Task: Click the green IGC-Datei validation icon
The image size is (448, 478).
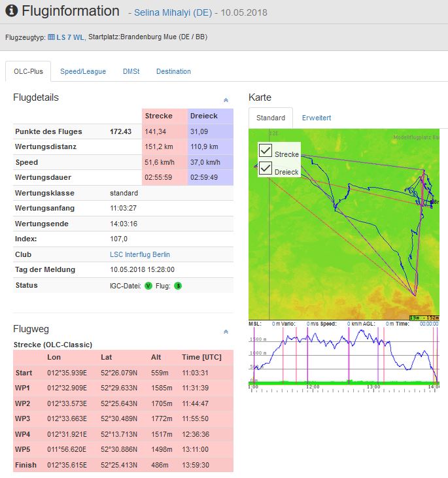Action: click(148, 286)
